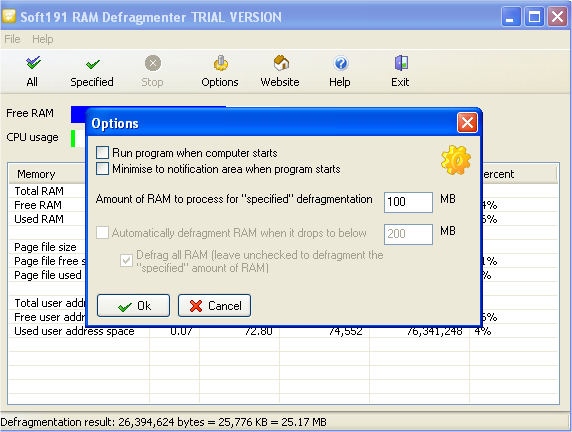
Task: Open the File menu
Action: 12,39
